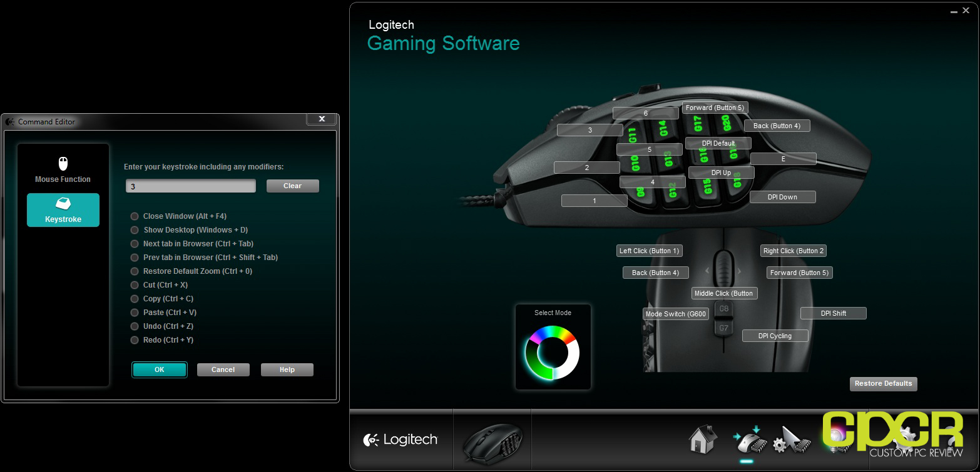
Task: Click assignment label showing 2
Action: (x=587, y=168)
